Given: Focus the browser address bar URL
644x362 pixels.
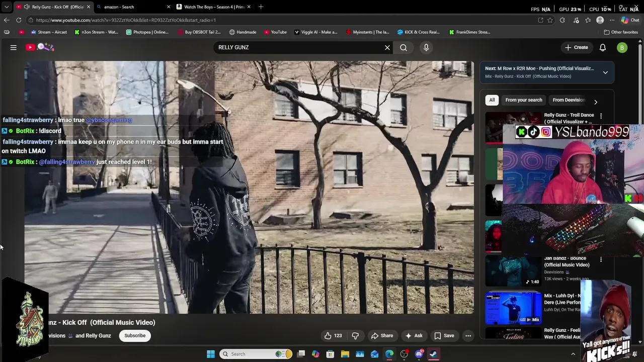Looking at the screenshot, I should pyautogui.click(x=126, y=20).
